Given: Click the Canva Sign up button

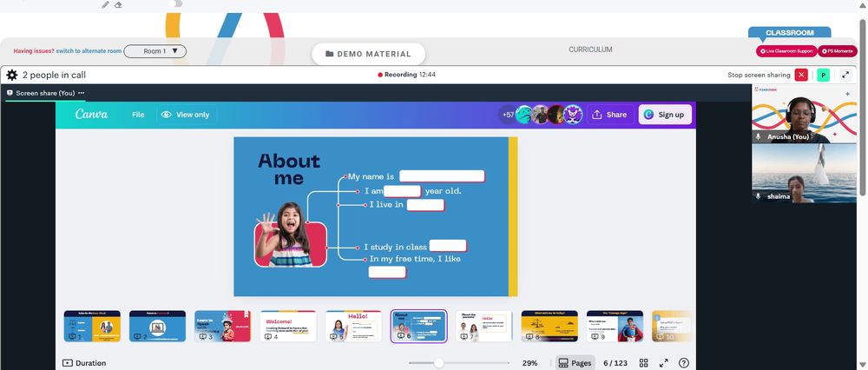Looking at the screenshot, I should click(665, 115).
